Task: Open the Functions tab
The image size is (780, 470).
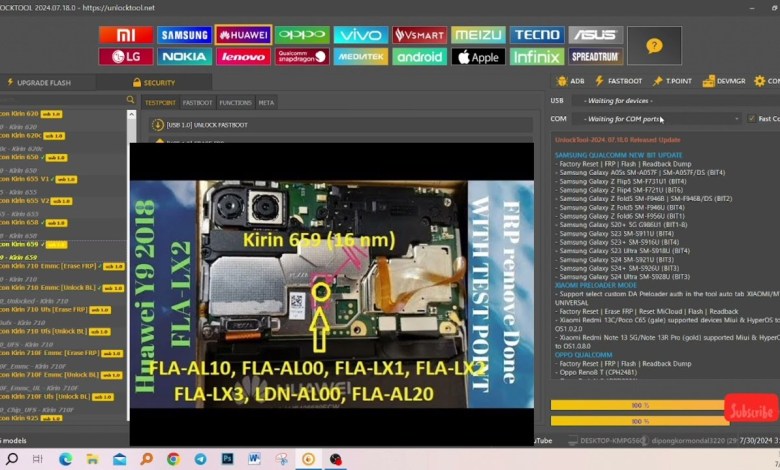Action: point(235,102)
